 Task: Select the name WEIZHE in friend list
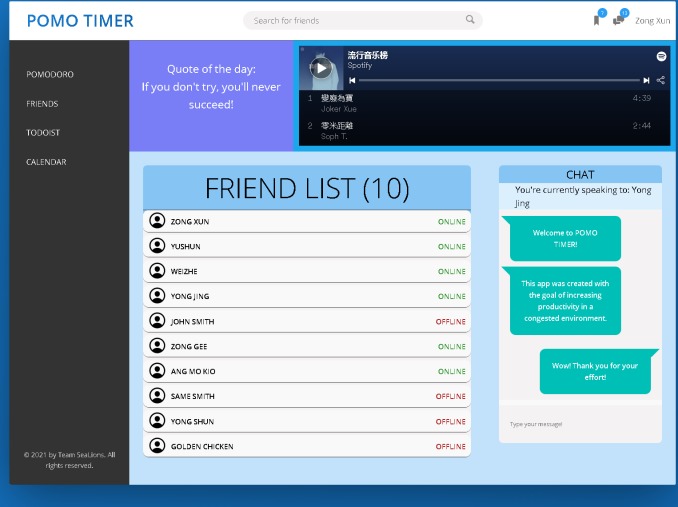(x=184, y=272)
